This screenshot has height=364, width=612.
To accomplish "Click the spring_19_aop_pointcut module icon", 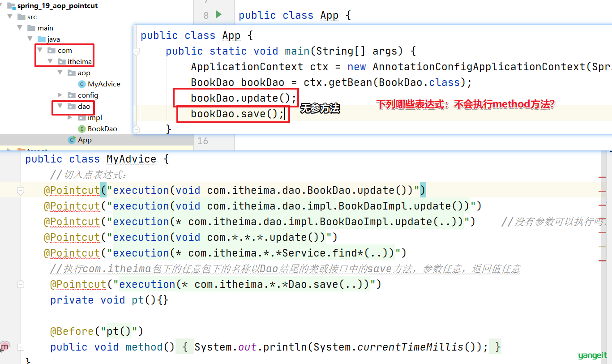I will (x=12, y=6).
